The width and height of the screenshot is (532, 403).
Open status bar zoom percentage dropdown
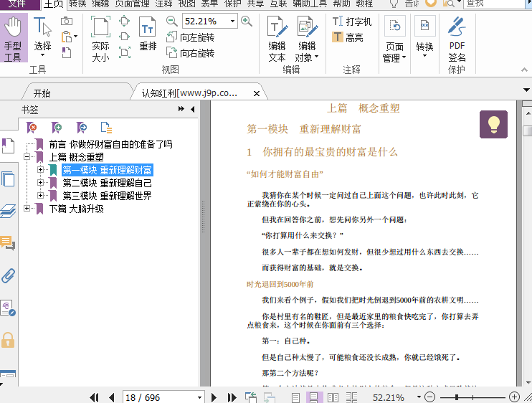tap(419, 397)
